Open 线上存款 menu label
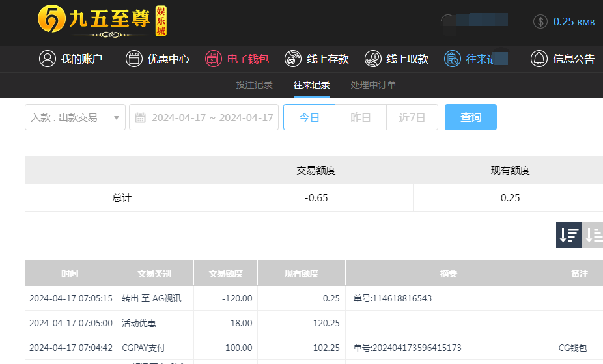Image resolution: width=603 pixels, height=364 pixels. [328, 59]
